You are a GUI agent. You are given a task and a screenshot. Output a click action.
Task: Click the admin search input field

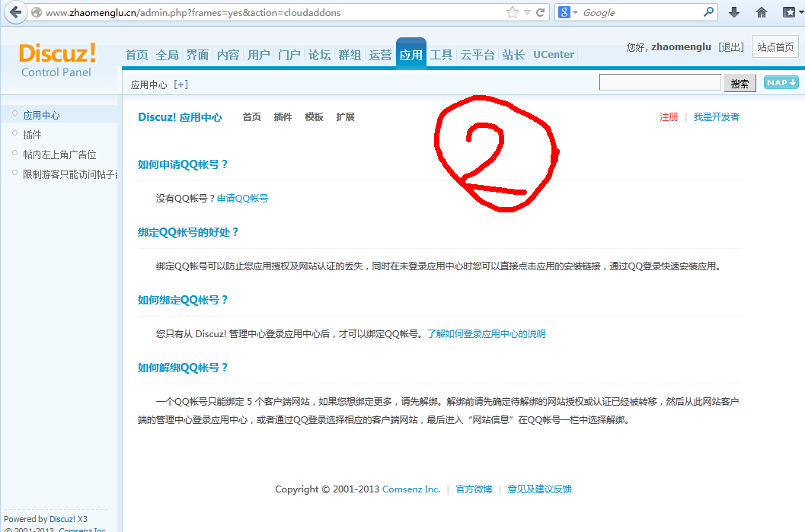coord(660,83)
